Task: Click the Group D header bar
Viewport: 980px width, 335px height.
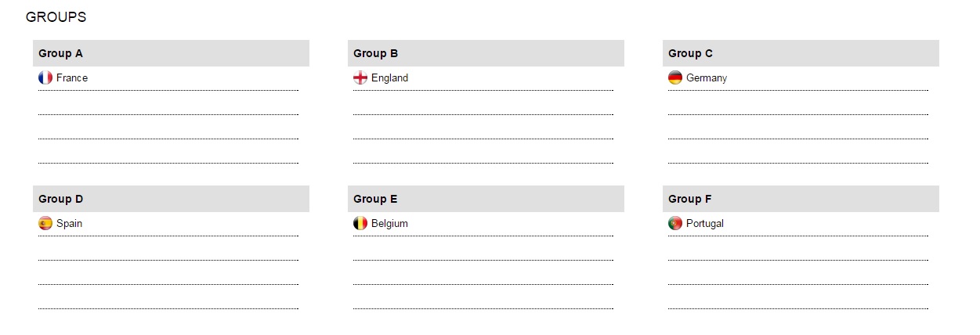Action: tap(171, 199)
